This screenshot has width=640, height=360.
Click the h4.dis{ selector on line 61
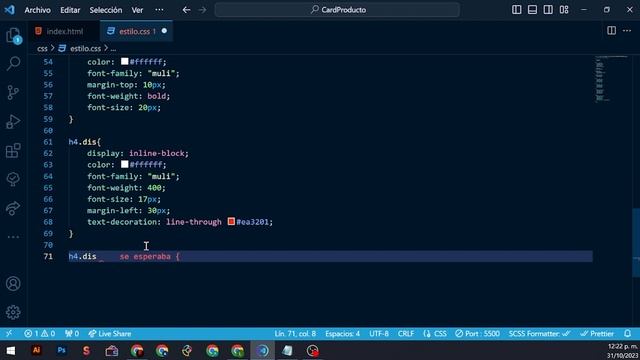point(84,142)
